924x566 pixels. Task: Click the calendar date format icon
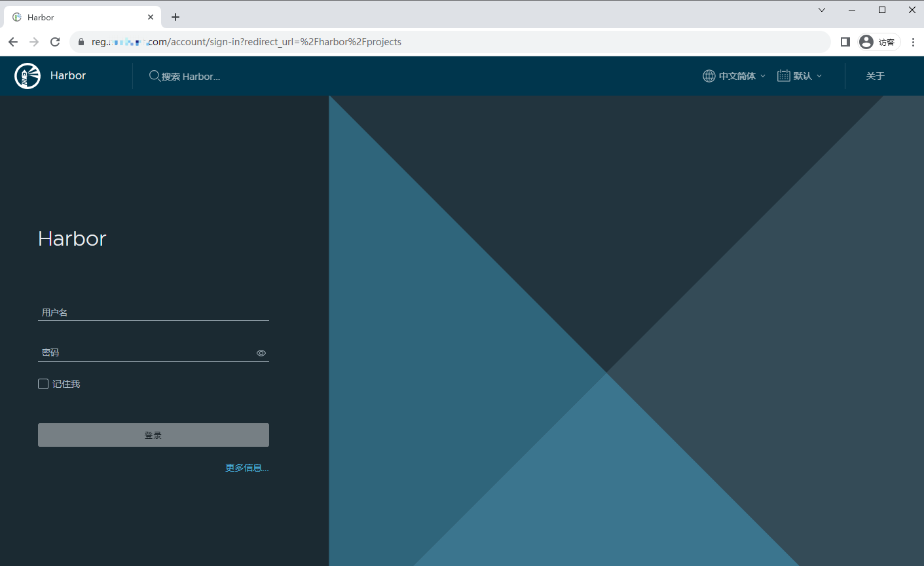click(783, 76)
